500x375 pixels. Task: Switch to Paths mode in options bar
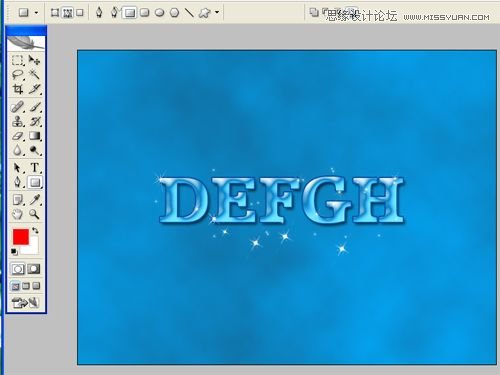(x=68, y=13)
